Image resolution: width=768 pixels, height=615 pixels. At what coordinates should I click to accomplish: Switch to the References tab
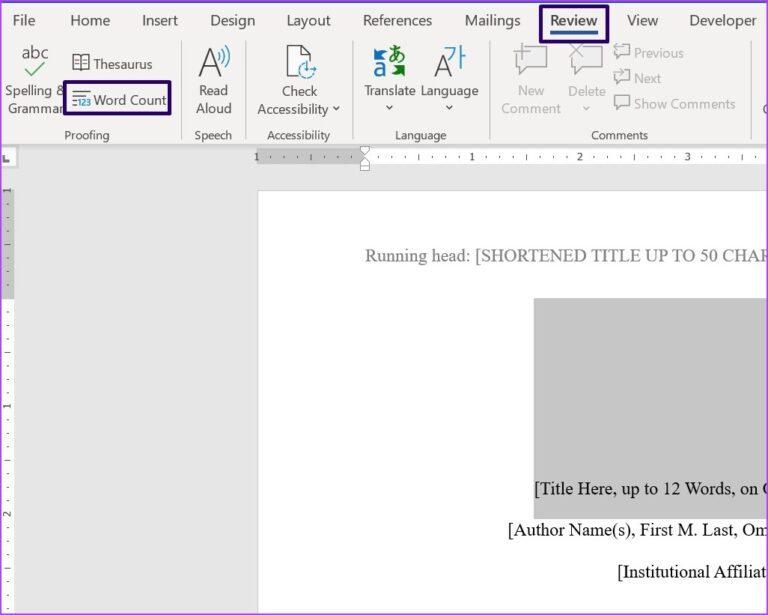397,21
